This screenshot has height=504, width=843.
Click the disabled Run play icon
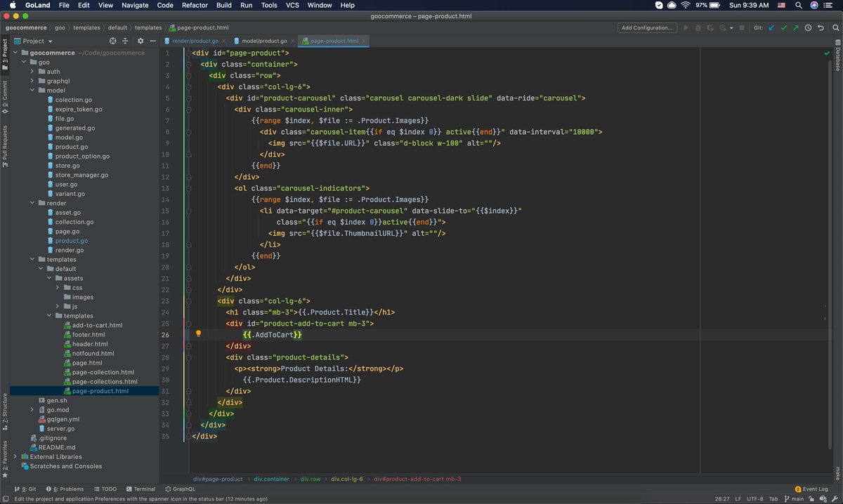pyautogui.click(x=686, y=27)
